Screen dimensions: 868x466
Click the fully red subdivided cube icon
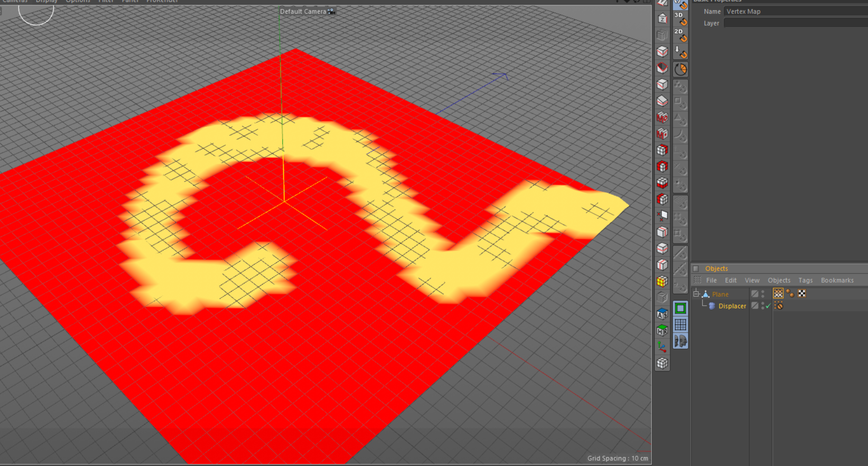pyautogui.click(x=662, y=166)
